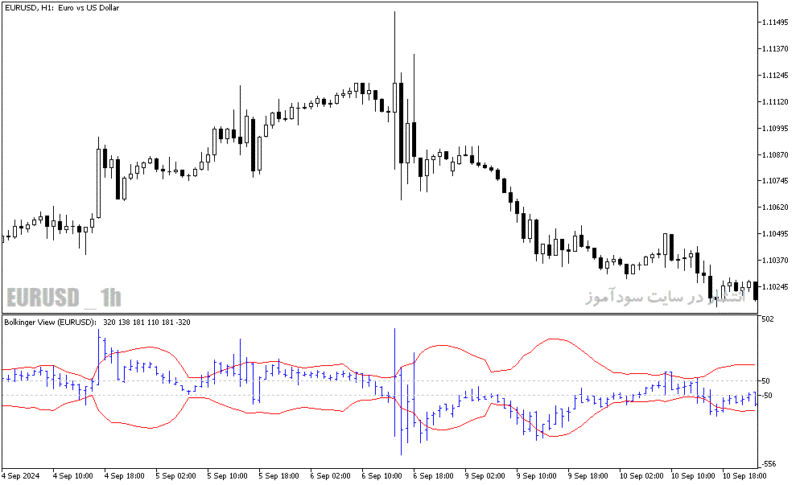
Task: Click the tallest candlestick wick on 6 Sep
Action: coord(394,90)
